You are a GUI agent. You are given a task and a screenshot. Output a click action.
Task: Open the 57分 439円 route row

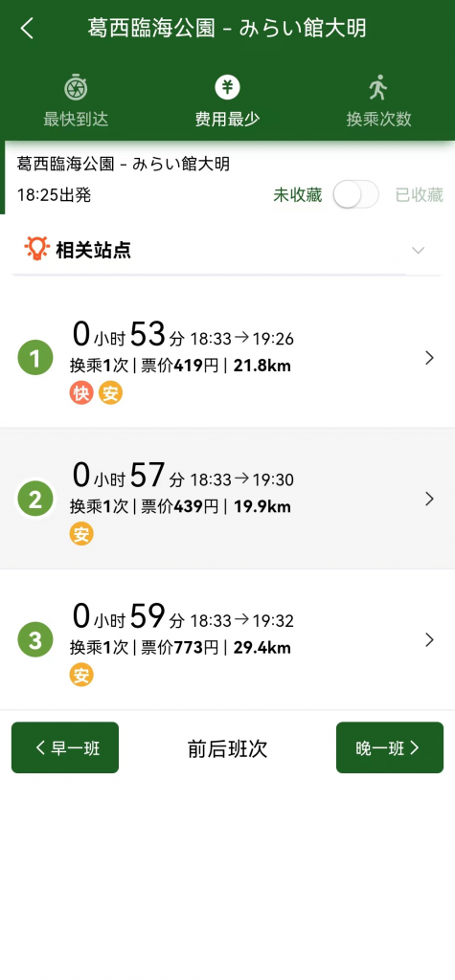click(x=227, y=499)
